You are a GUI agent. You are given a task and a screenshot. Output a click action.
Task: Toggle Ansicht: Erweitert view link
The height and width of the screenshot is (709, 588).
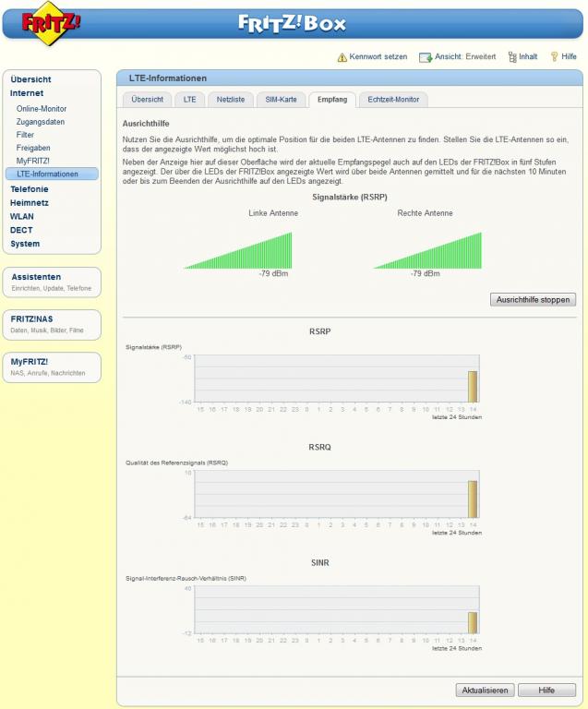(465, 56)
